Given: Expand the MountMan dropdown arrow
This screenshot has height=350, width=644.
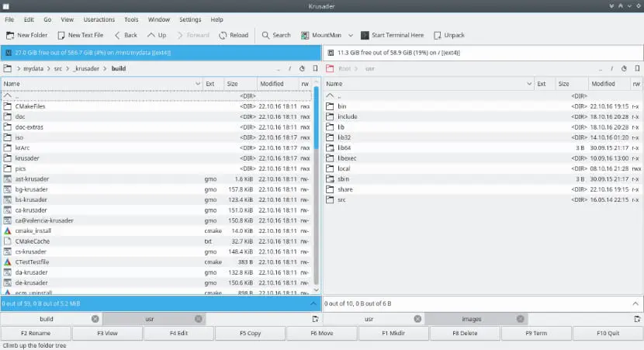Looking at the screenshot, I should tap(351, 36).
